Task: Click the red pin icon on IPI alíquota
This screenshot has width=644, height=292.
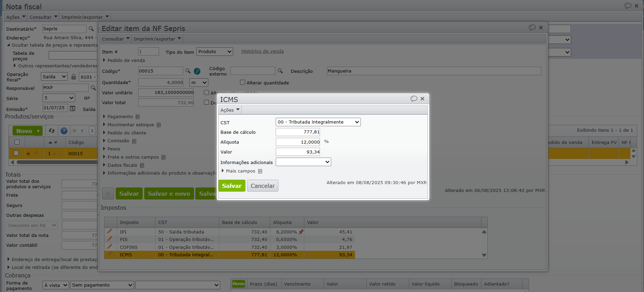Action: (x=301, y=232)
